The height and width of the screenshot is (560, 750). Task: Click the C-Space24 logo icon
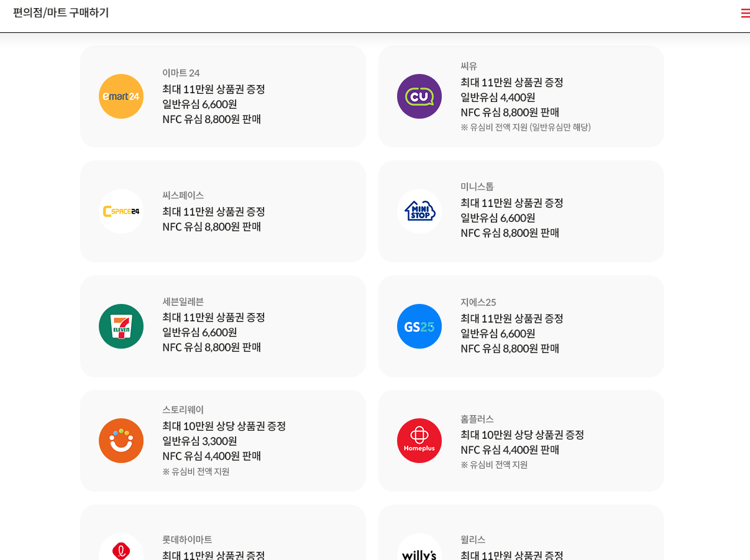pos(121,211)
